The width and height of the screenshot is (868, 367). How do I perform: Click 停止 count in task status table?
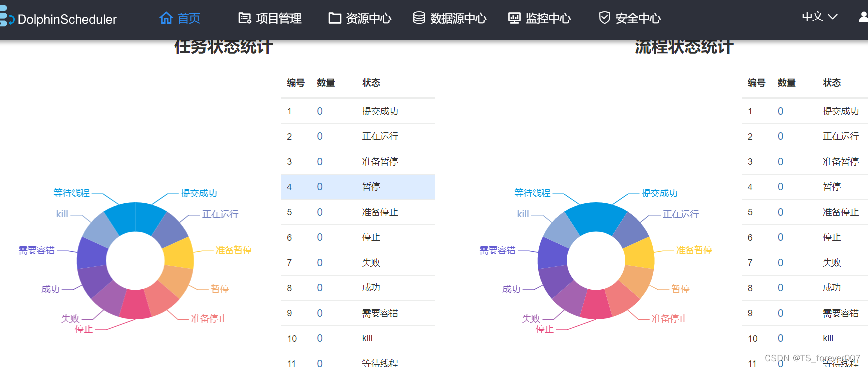point(320,237)
